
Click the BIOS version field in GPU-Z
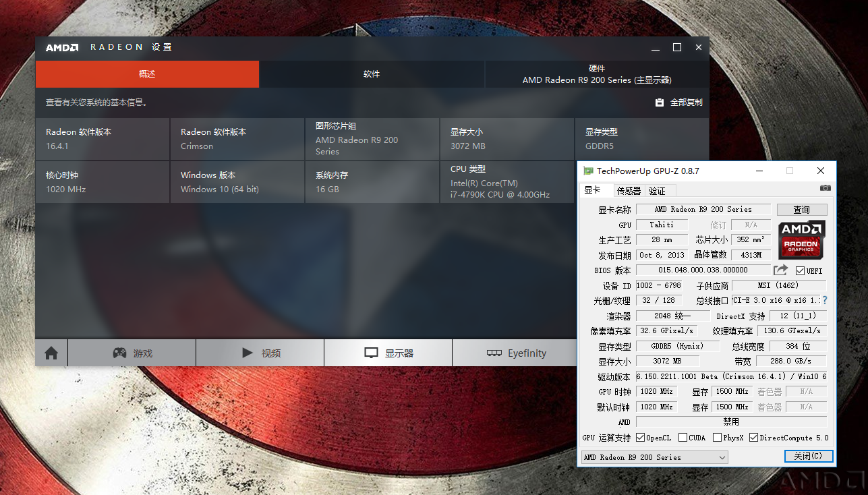pyautogui.click(x=703, y=270)
